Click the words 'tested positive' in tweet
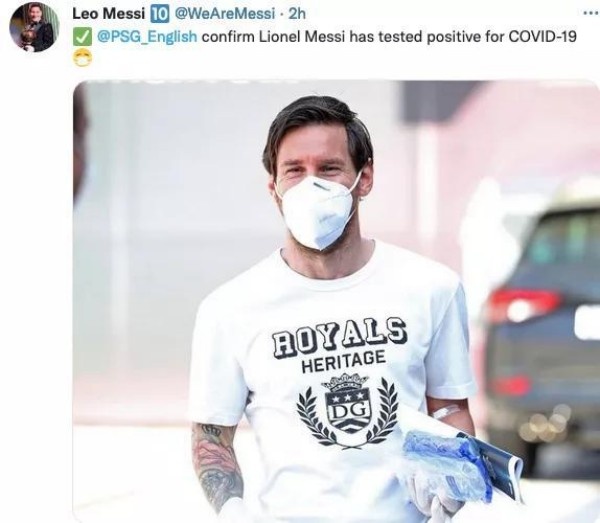 point(417,37)
